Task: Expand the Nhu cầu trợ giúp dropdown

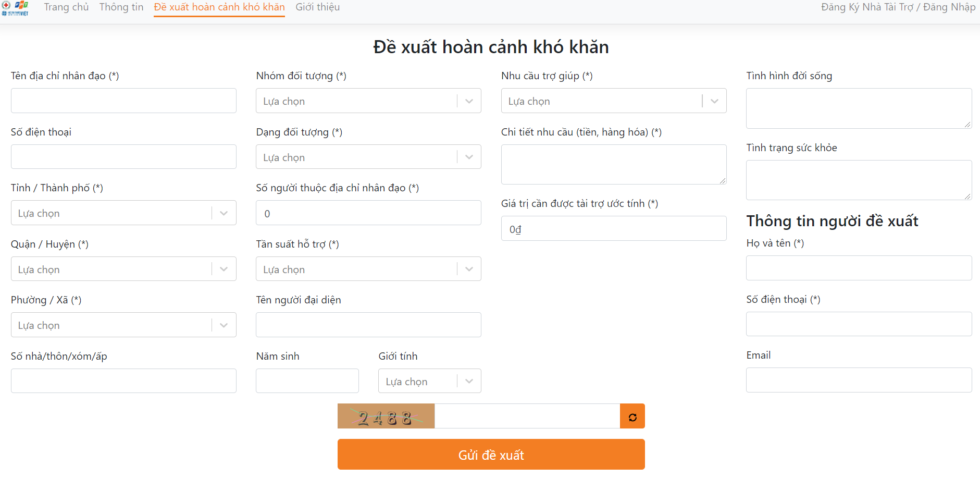Action: (613, 101)
